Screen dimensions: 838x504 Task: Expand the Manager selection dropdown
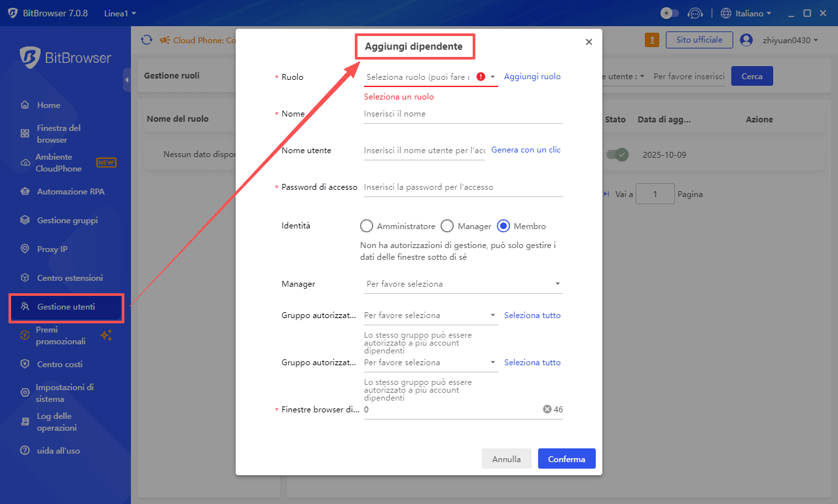coord(463,283)
